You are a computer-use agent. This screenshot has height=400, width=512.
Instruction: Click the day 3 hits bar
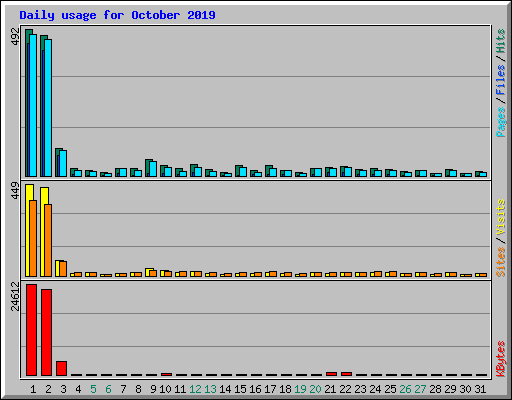click(x=59, y=162)
